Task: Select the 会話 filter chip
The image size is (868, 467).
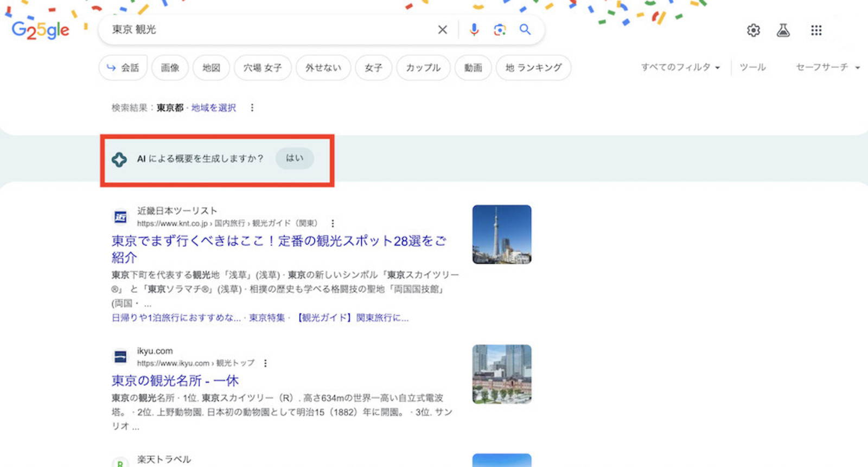Action: pyautogui.click(x=123, y=68)
